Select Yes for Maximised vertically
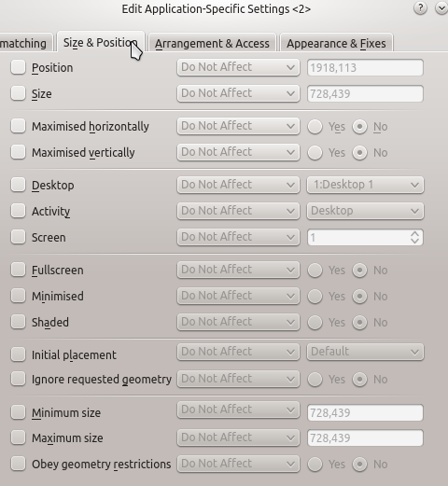The image size is (448, 486). point(315,153)
